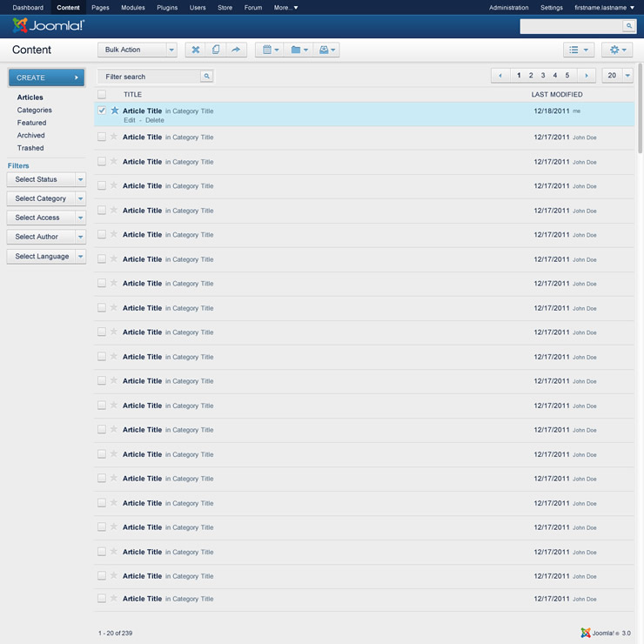The image size is (644, 644).
Task: Open the inbox tray icon dropdown in the toolbar
Action: [x=326, y=50]
